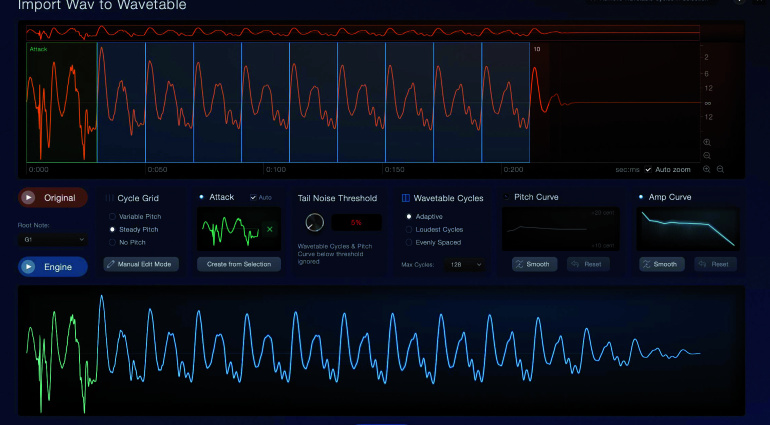Screen dimensions: 770x425
Task: Click the vertical zoom out magnifier icon
Action: pos(708,156)
